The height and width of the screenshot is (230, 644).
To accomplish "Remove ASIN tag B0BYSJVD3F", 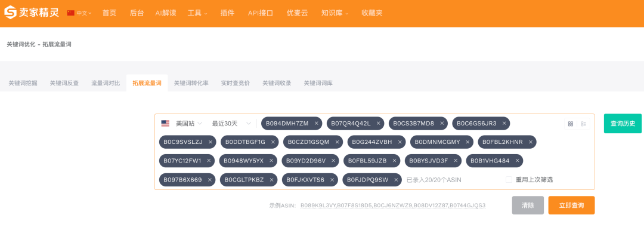I will click(456, 161).
